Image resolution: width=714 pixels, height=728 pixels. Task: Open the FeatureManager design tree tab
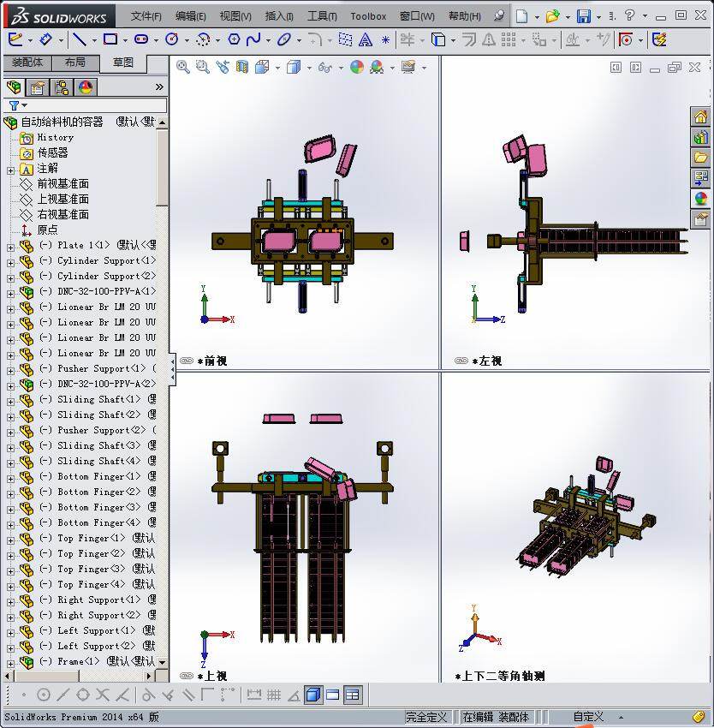pyautogui.click(x=14, y=87)
